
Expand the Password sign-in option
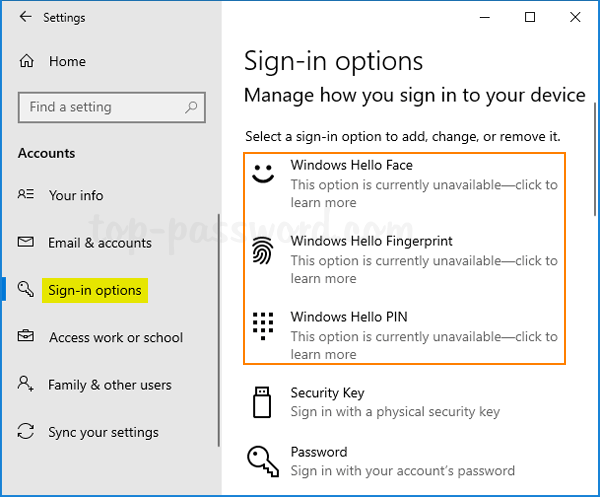319,452
